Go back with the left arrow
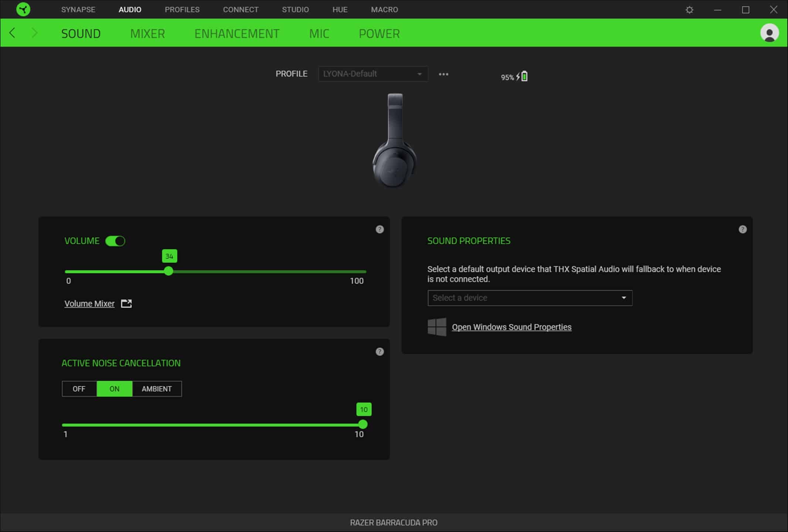Image resolution: width=788 pixels, height=532 pixels. (12, 33)
